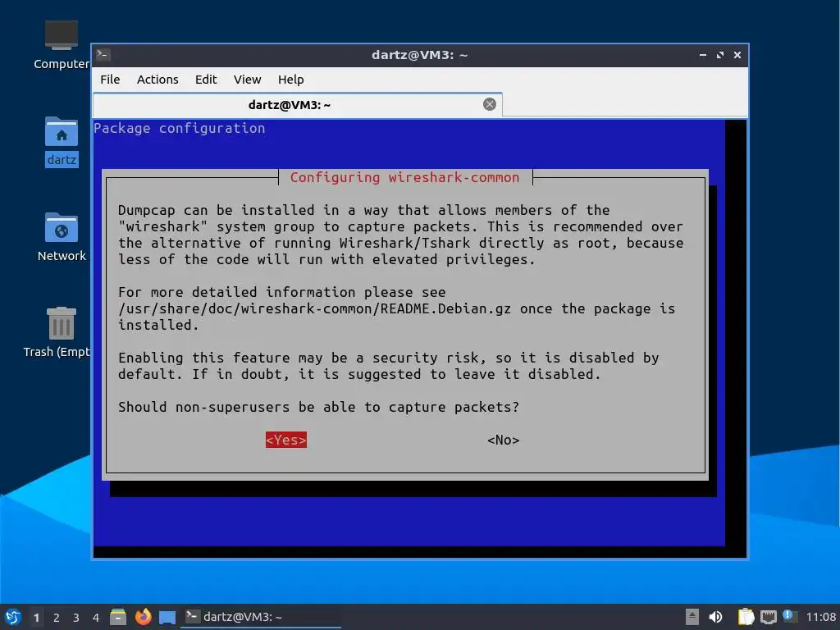840x630 pixels.
Task: Switch to workspace 1
Action: pyautogui.click(x=36, y=618)
